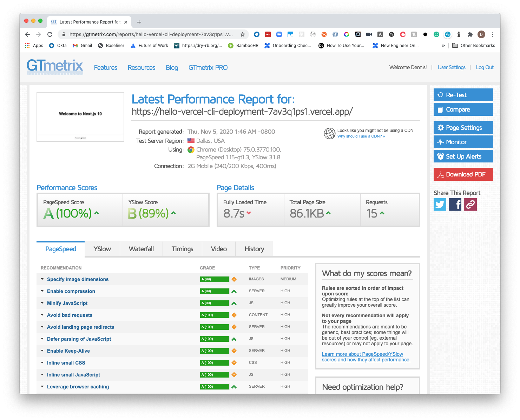
Task: Show more bookmarks via chevron
Action: tap(443, 46)
